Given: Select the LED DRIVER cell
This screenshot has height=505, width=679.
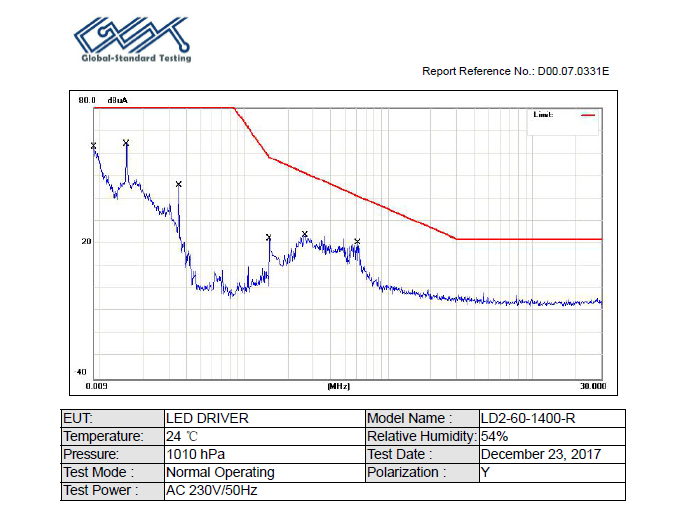Looking at the screenshot, I should [x=265, y=418].
